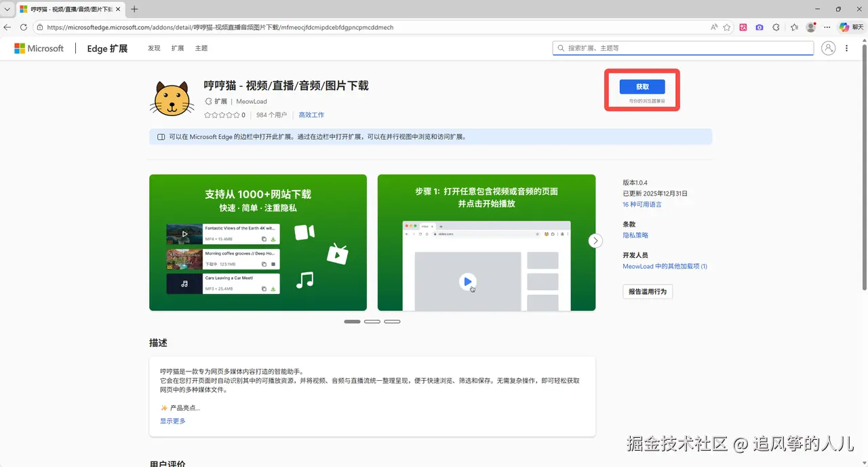Click the browser back arrow
Screen dimensions: 868x467
pyautogui.click(x=7, y=27)
